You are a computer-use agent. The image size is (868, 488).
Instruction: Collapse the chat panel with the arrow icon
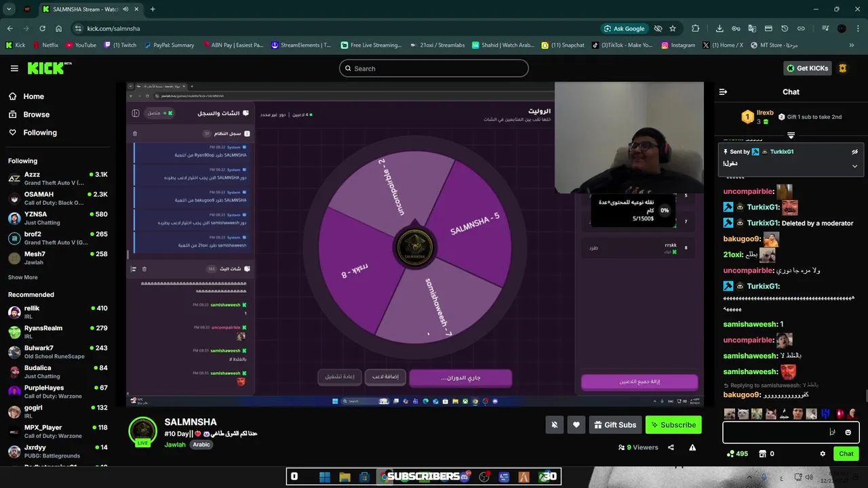pos(723,91)
